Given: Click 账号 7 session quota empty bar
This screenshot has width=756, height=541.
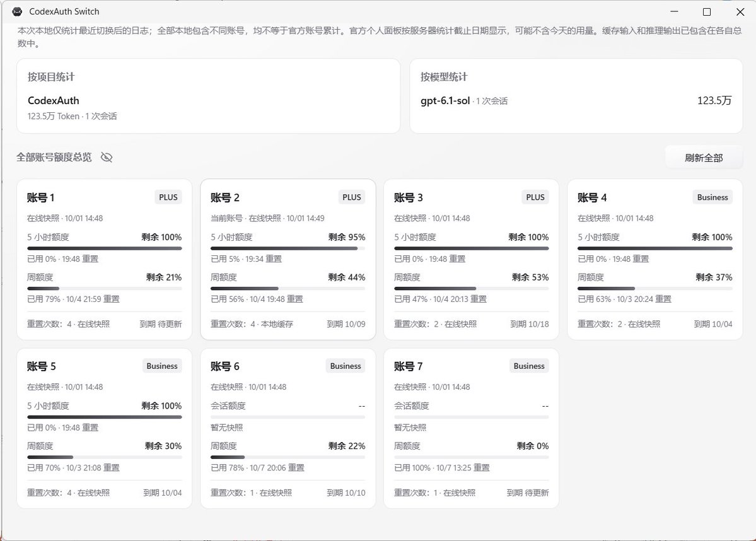Looking at the screenshot, I should point(472,417).
